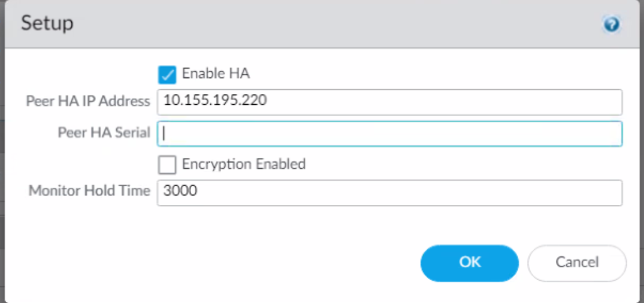Click the blue checkmark beside Enable HA

(x=167, y=74)
